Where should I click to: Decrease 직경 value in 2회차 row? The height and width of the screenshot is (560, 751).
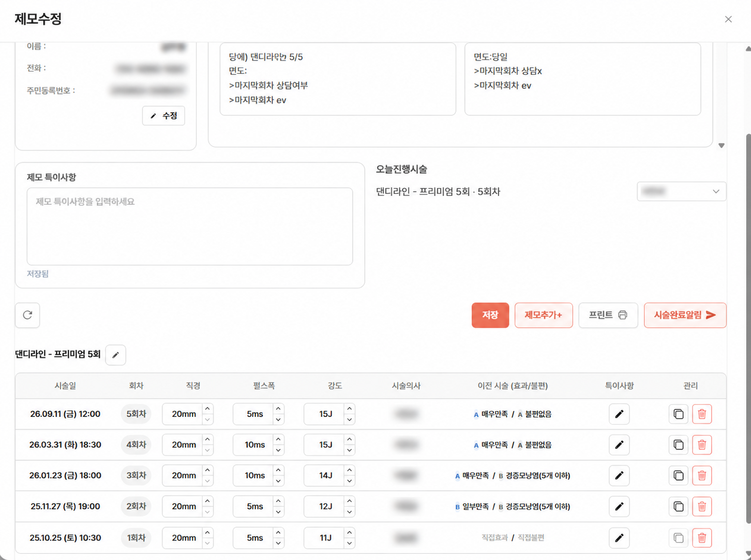point(207,512)
